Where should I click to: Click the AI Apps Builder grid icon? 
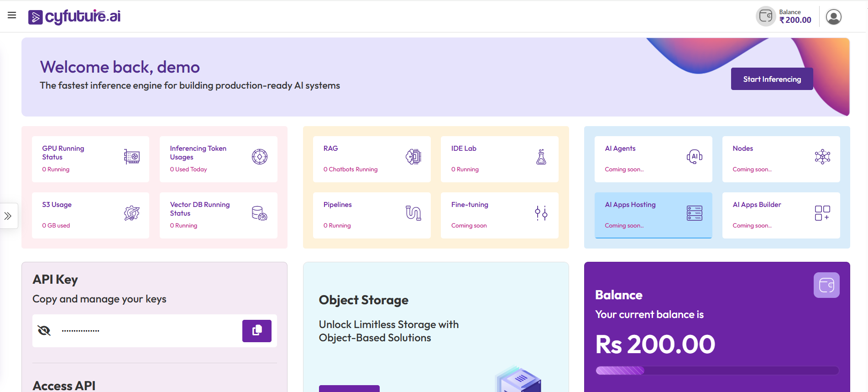(x=822, y=213)
